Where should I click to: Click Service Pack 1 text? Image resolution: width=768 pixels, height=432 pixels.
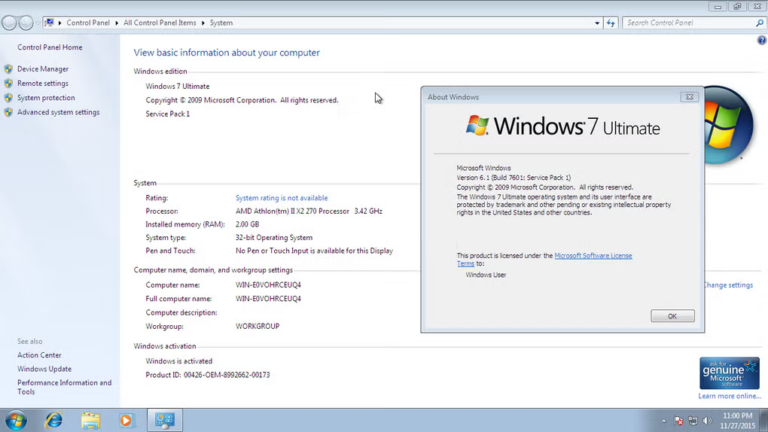168,114
